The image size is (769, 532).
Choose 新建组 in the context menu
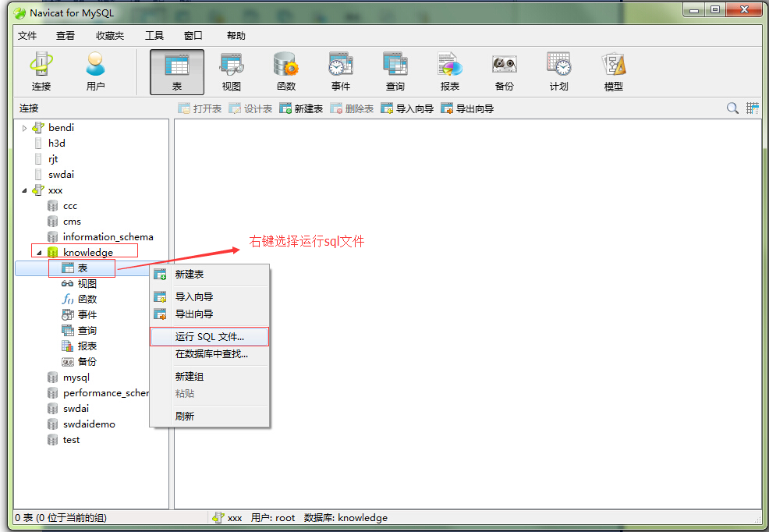210,377
